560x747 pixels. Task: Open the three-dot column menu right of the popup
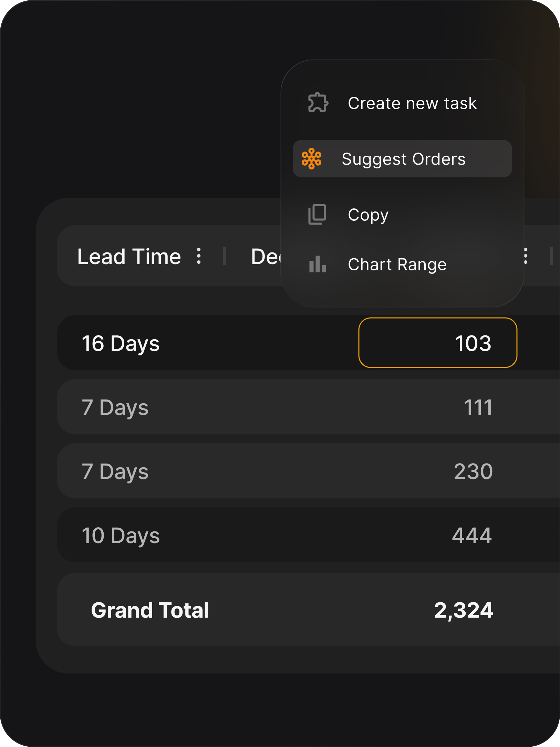pyautogui.click(x=526, y=256)
